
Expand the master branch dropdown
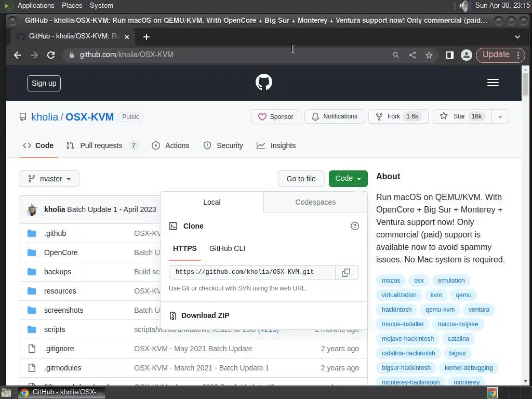pyautogui.click(x=49, y=179)
